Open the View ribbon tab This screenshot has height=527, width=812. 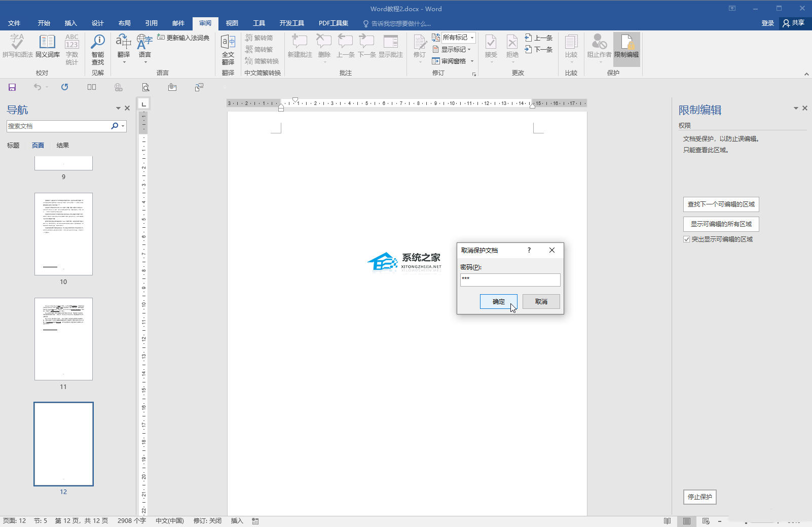(x=232, y=23)
